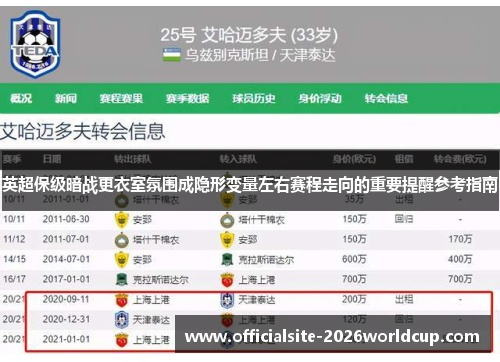Click the date 2017-01-01
The image size is (500, 362).
(66, 279)
